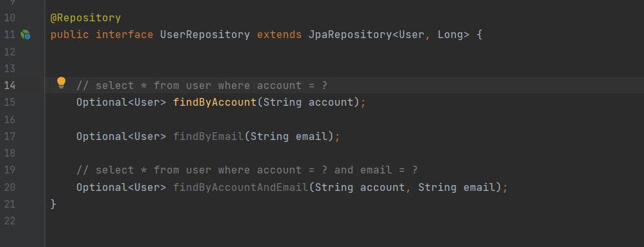The height and width of the screenshot is (247, 644).
Task: Click the comment on line 14
Action: 202,86
